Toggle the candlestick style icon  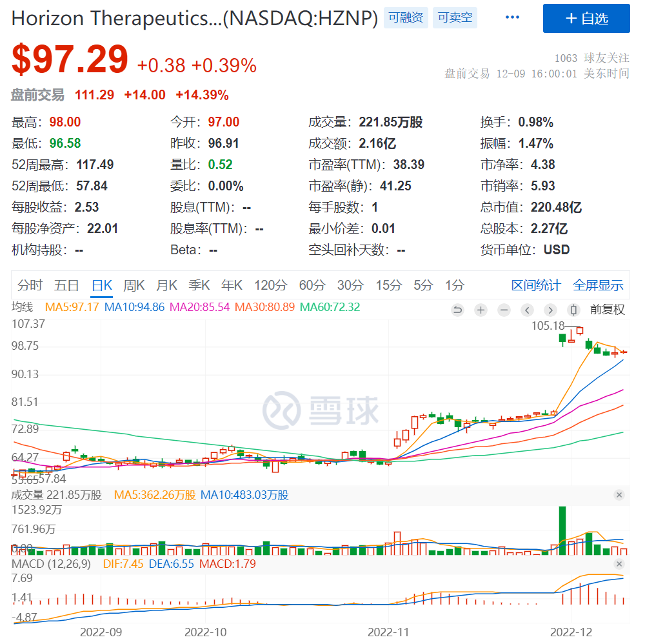tap(574, 310)
